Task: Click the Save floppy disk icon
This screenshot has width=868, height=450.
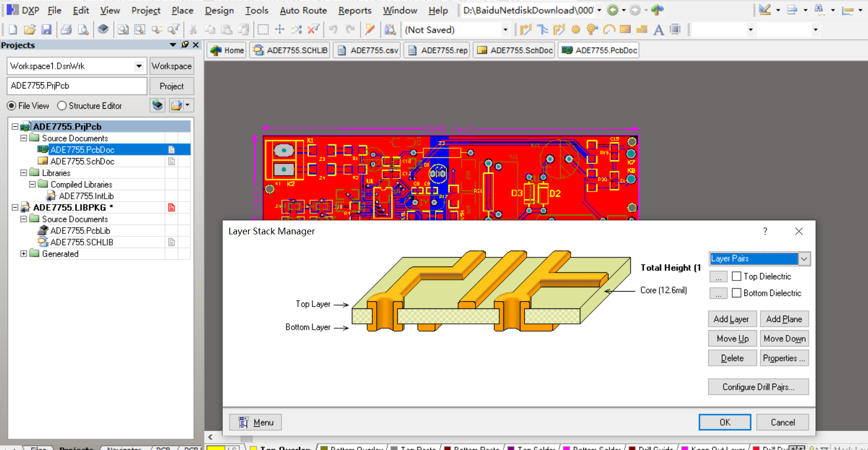Action: (x=46, y=30)
